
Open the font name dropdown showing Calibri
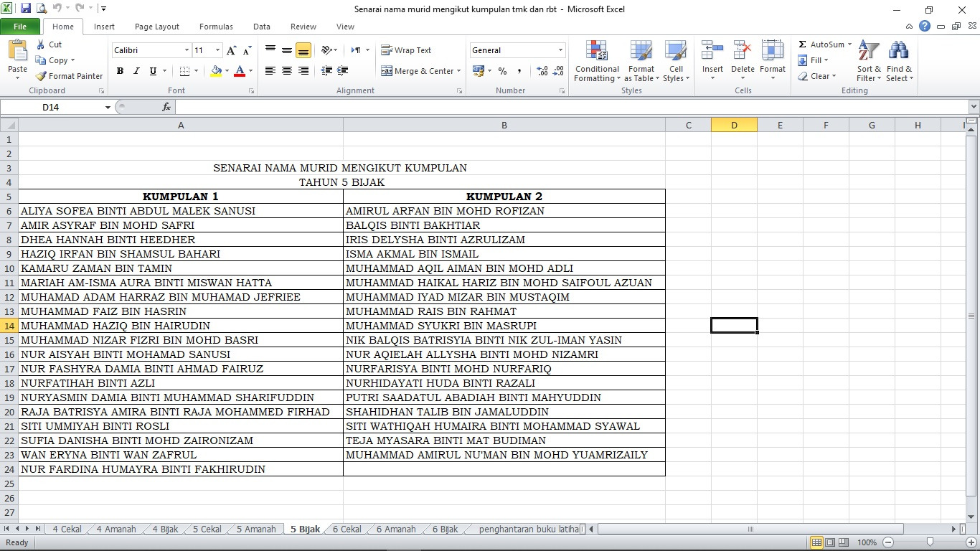click(x=187, y=50)
